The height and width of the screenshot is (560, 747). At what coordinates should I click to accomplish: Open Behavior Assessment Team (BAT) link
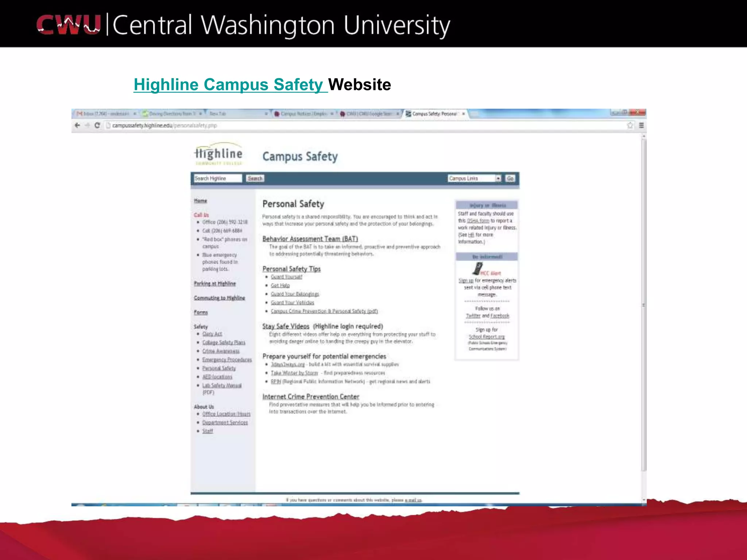click(310, 239)
